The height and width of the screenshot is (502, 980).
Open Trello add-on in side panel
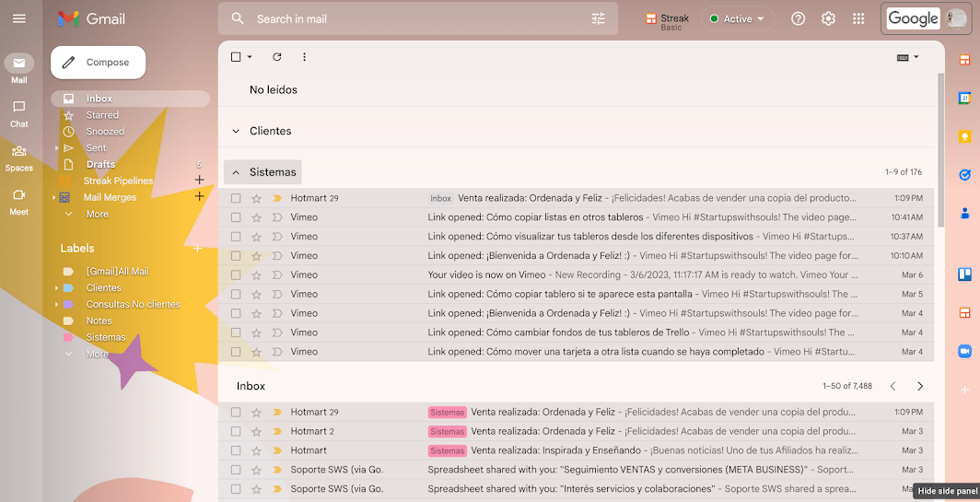(964, 274)
